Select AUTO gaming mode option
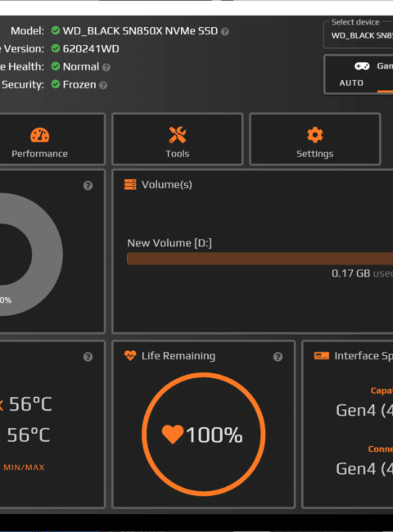Viewport: 393px width, 532px height. [x=351, y=83]
